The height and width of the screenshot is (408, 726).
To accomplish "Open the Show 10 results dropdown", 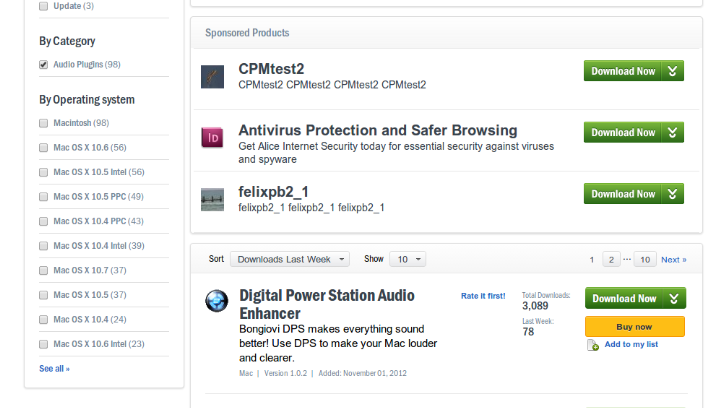I will [407, 259].
